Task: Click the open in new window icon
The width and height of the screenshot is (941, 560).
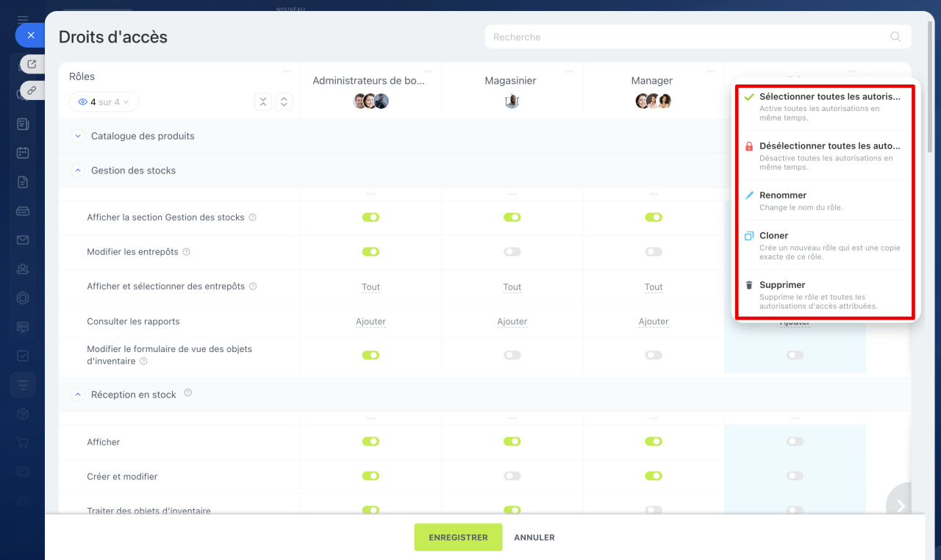Action: tap(32, 65)
